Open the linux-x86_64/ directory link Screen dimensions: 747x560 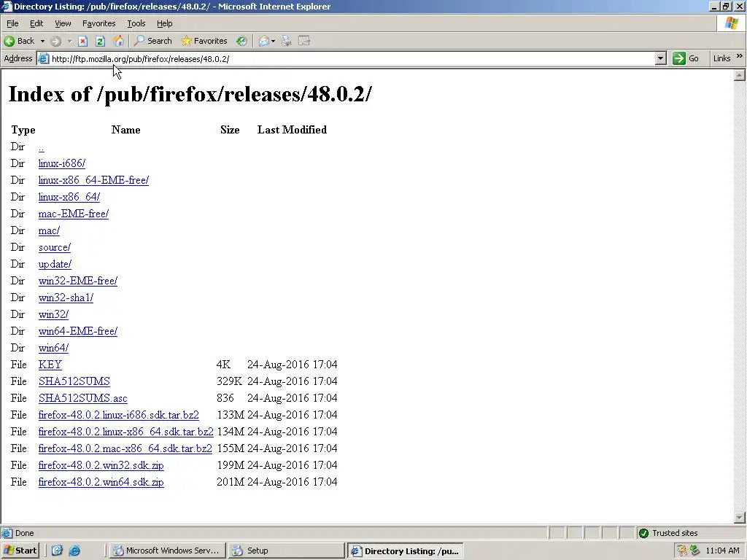pos(69,197)
